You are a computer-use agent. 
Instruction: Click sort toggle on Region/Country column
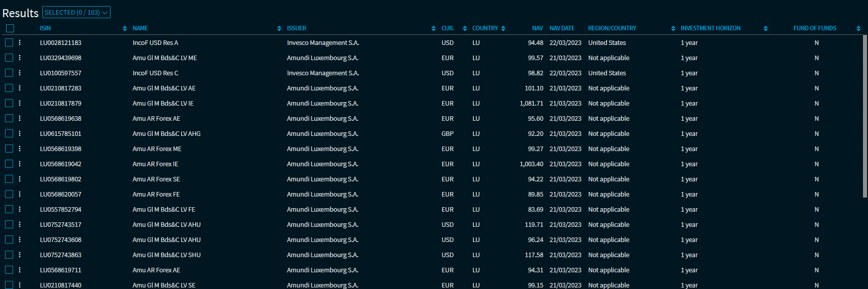click(673, 29)
